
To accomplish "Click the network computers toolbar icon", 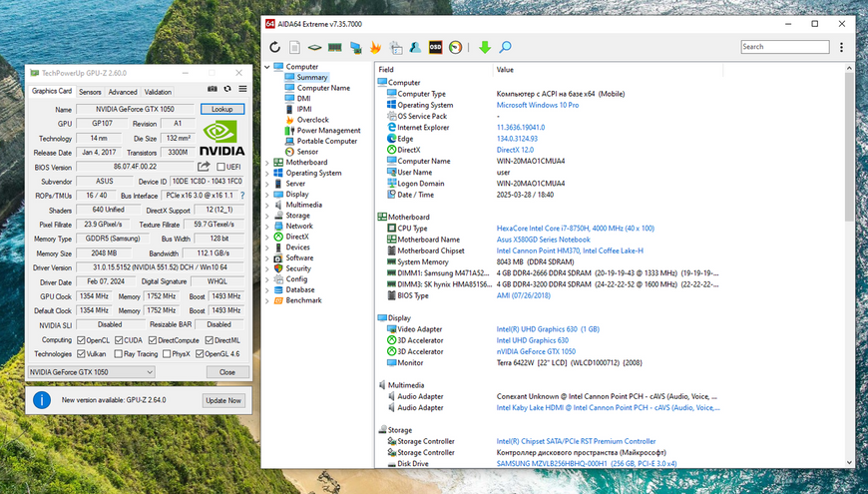I will click(355, 48).
